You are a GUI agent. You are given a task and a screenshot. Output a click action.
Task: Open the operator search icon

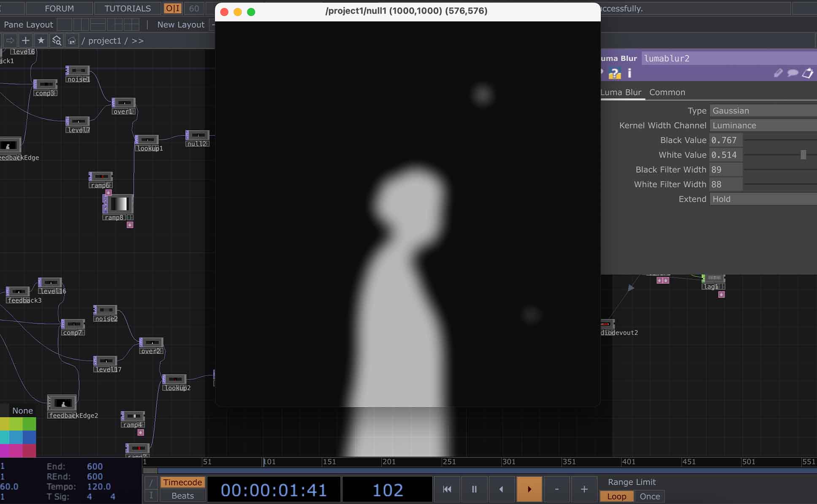56,41
